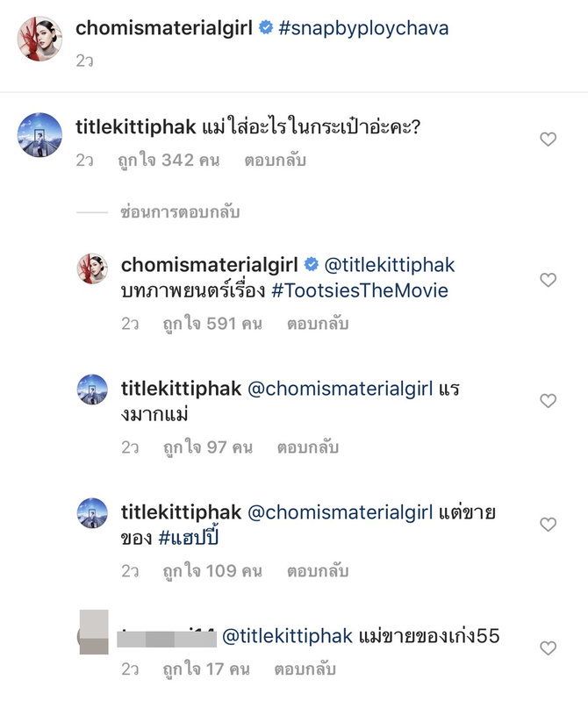Open the #snapbyploychava hashtag

363,28
